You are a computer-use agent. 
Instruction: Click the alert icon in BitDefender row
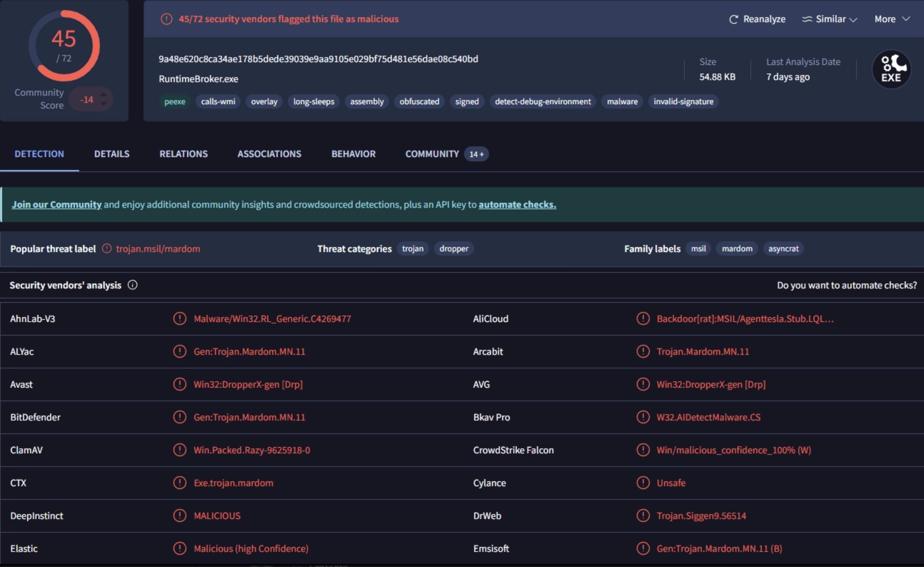coord(179,417)
